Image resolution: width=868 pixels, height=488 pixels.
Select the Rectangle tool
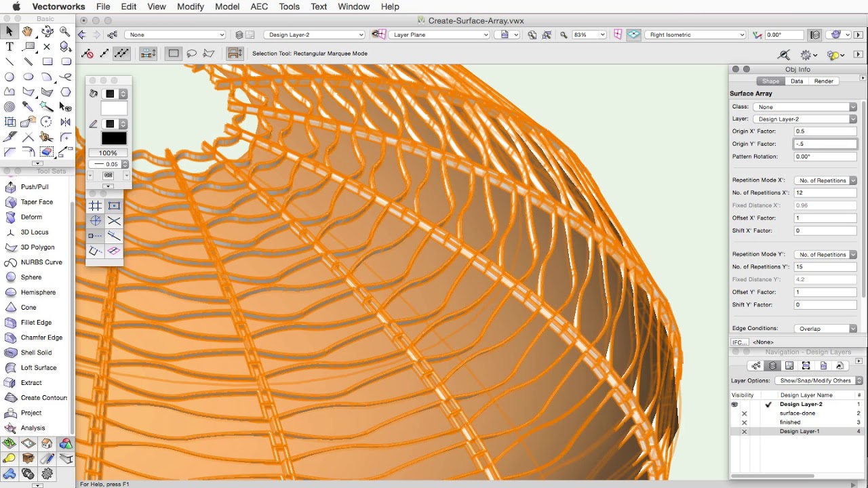click(47, 62)
